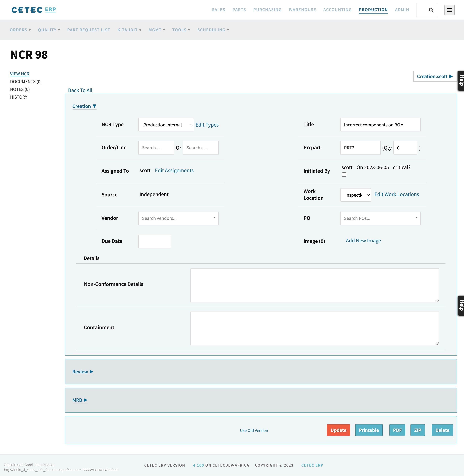Click the Printable icon button

point(368,430)
